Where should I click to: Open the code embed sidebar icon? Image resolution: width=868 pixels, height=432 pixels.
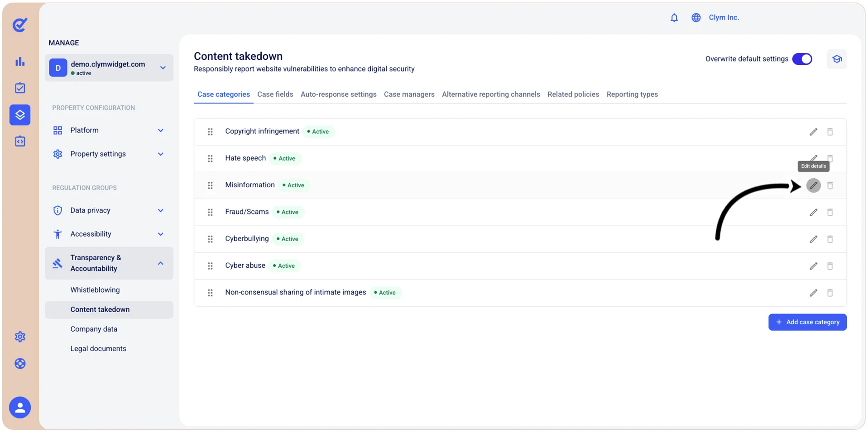pyautogui.click(x=20, y=141)
